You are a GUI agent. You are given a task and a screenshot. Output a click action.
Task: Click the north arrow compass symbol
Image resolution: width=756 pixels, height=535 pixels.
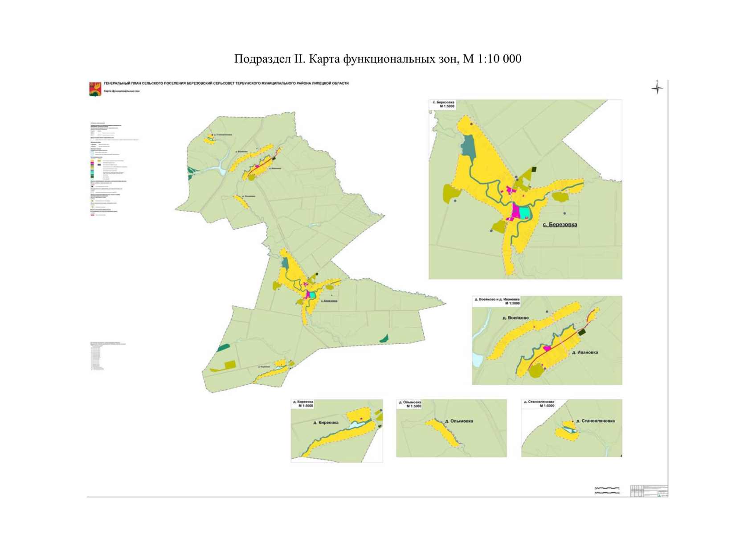[x=657, y=87]
